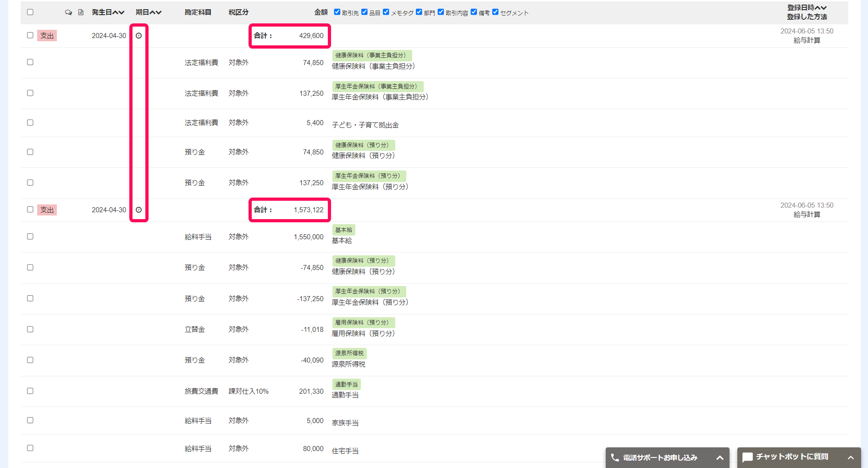
Task: Open チャットボットに質問 chat button
Action: click(x=799, y=457)
